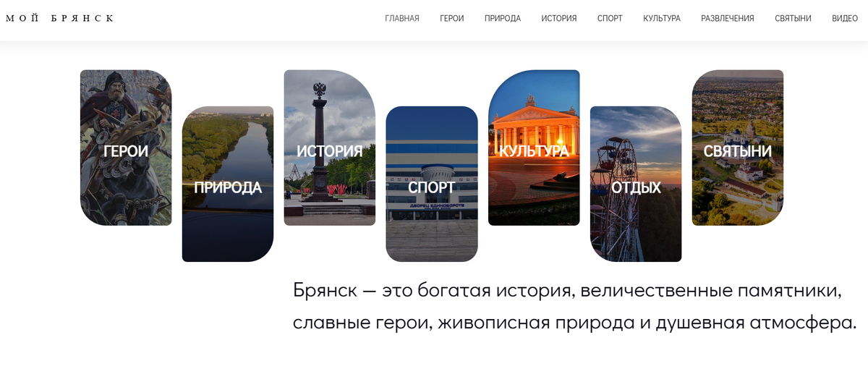Open КУЛЬТУРА in the header menu
This screenshot has width=868, height=387.
[662, 19]
